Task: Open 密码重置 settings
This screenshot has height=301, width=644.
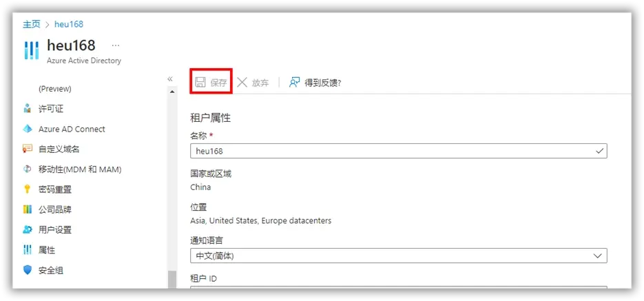Action: pyautogui.click(x=55, y=189)
